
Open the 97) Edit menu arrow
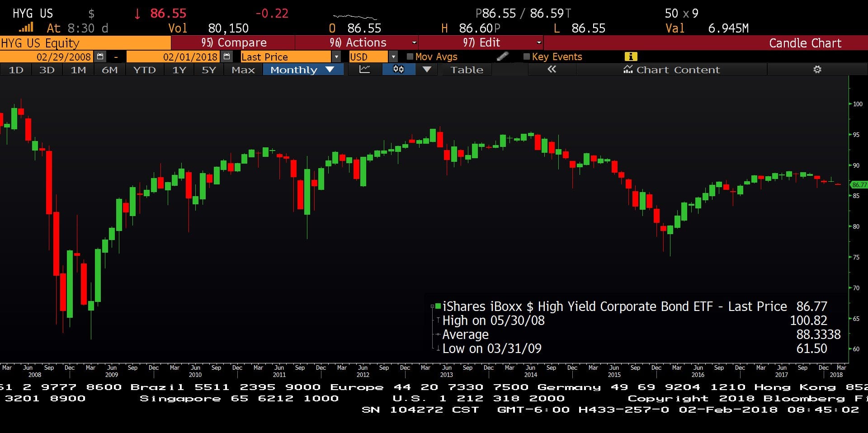pos(538,42)
